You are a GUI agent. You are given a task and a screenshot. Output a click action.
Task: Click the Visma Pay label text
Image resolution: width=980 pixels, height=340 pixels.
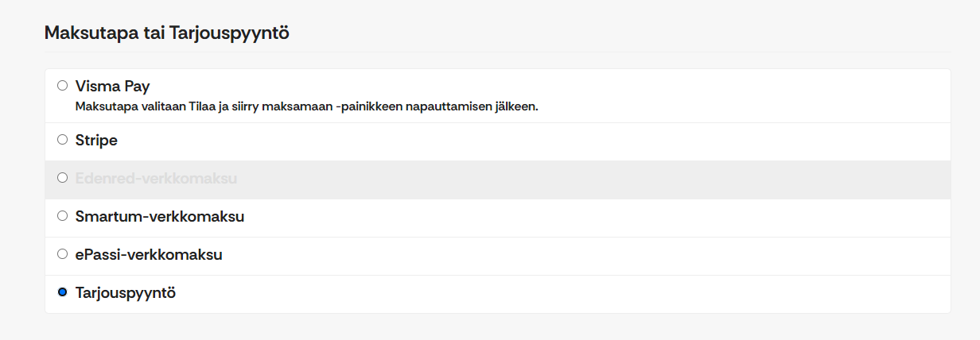click(x=112, y=86)
